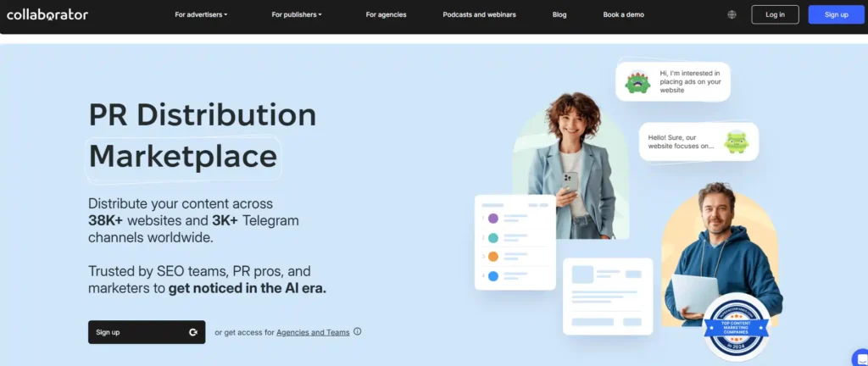The image size is (868, 366).
Task: Click the info icon beside Agencies and Teams
Action: 358,332
